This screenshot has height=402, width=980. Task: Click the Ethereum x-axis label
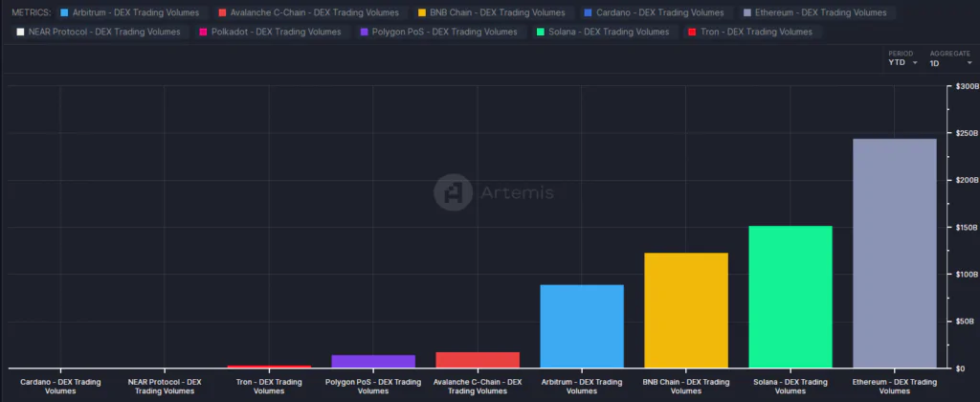895,387
